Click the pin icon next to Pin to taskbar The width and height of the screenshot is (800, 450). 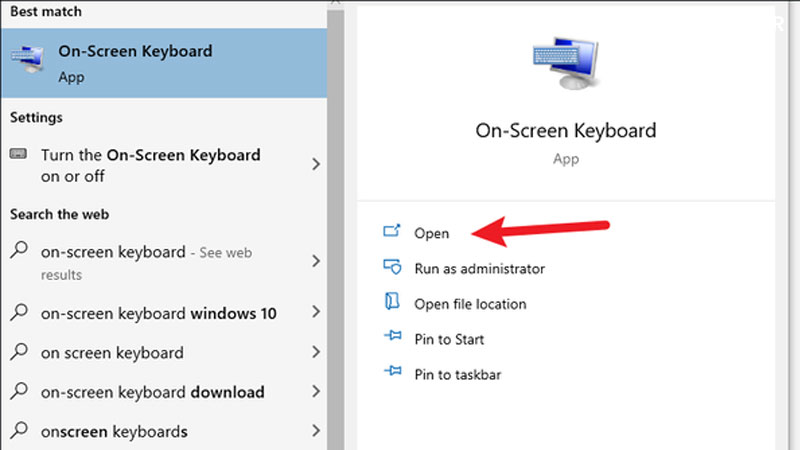[x=392, y=374]
